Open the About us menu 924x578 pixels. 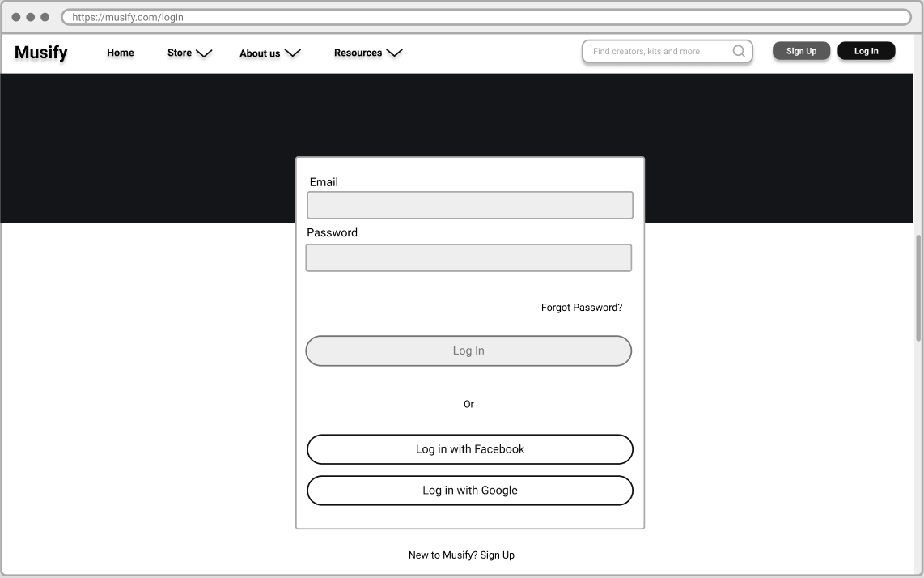260,53
